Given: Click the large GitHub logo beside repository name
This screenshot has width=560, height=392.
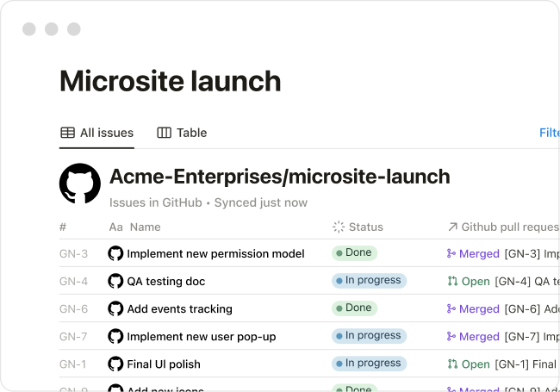Looking at the screenshot, I should (80, 184).
